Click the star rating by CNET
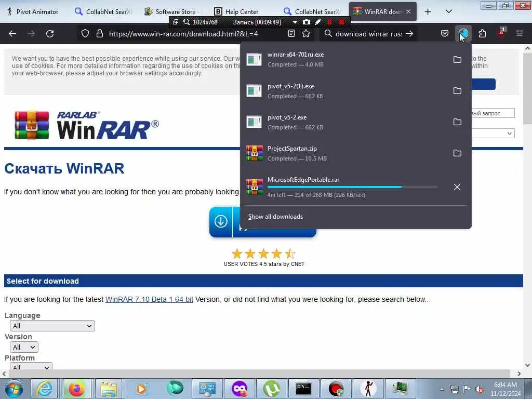Image resolution: width=532 pixels, height=399 pixels. pyautogui.click(x=263, y=254)
